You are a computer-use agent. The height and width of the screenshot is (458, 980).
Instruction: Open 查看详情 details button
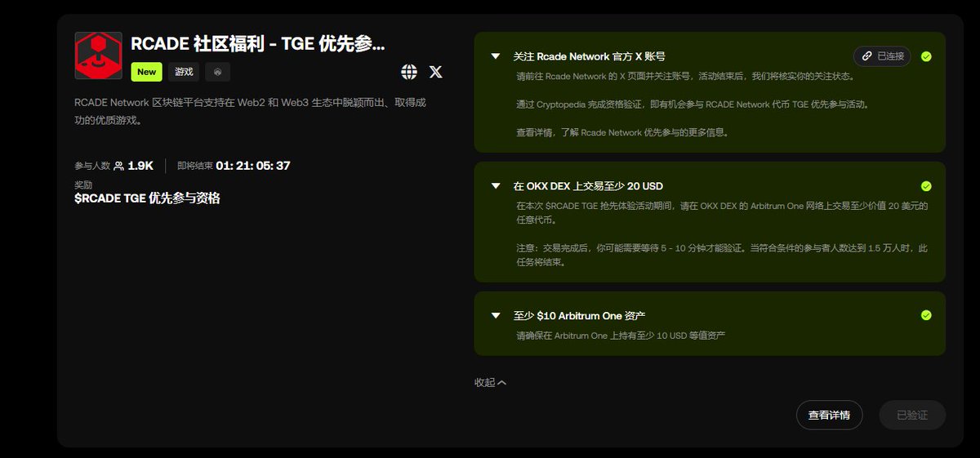pyautogui.click(x=829, y=415)
